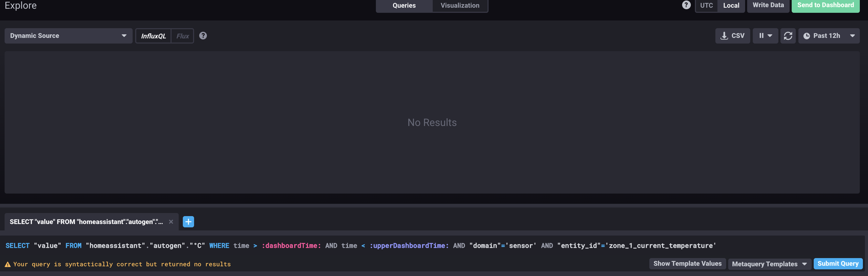Open the Metaquery Templates dropdown
Viewport: 868px width, 276px height.
click(x=769, y=264)
